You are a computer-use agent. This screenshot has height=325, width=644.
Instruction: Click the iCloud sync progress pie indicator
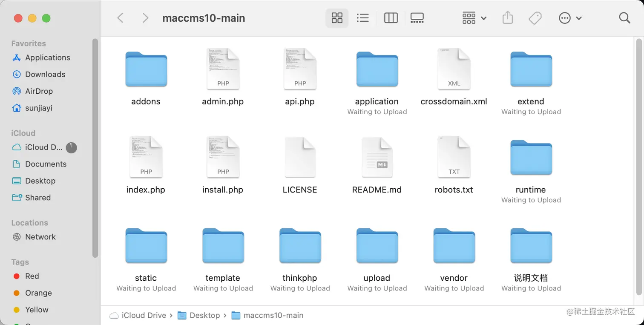[72, 147]
